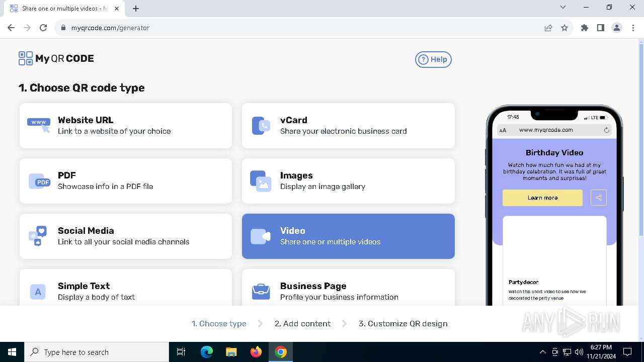Screen dimensions: 644x362
Task: Launch Firefox from the taskbar
Action: coord(256,352)
